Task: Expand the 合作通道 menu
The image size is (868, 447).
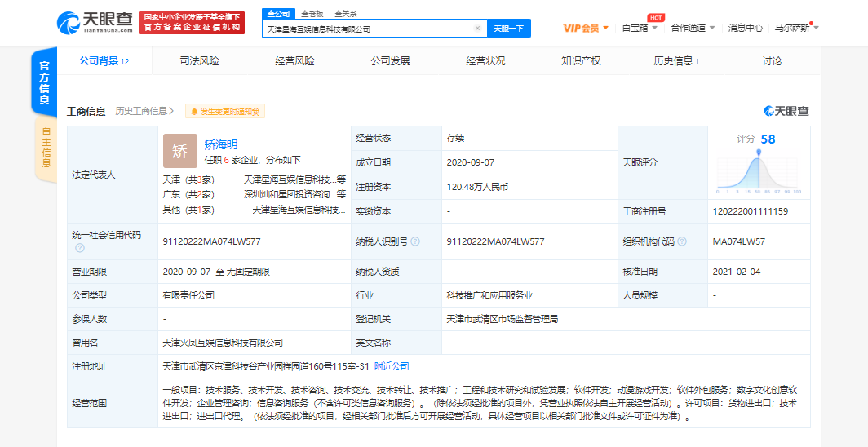Action: [693, 28]
